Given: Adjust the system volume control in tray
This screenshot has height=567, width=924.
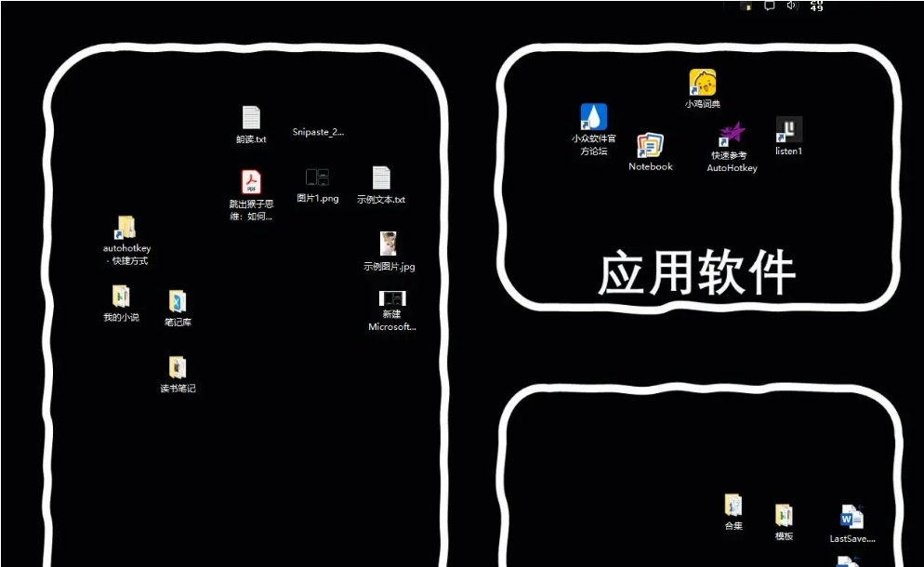Looking at the screenshot, I should click(x=790, y=6).
